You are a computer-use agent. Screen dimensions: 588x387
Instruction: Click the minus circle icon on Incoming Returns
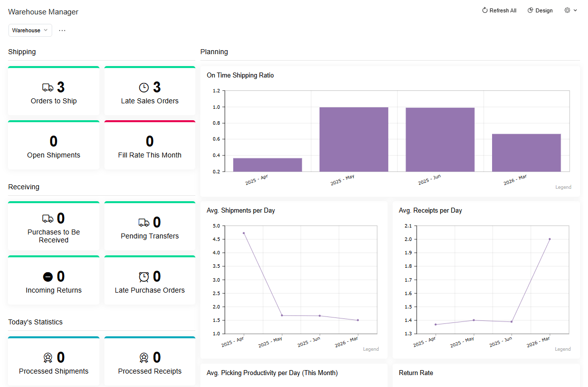[x=48, y=277]
